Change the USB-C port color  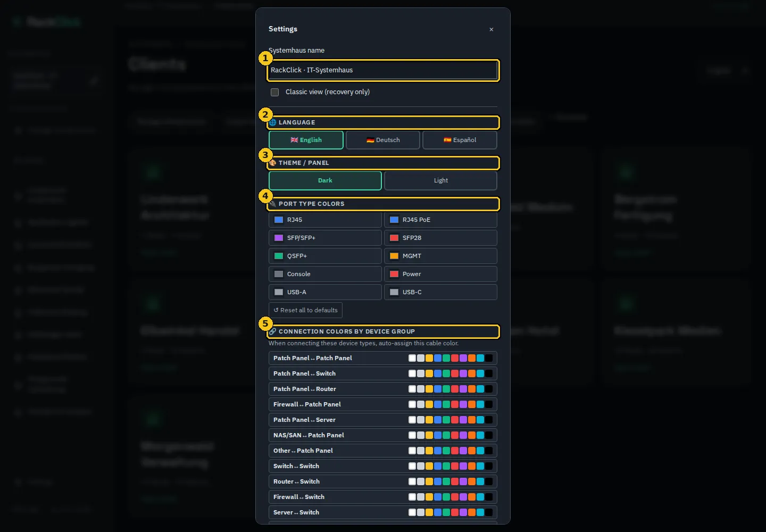(394, 292)
